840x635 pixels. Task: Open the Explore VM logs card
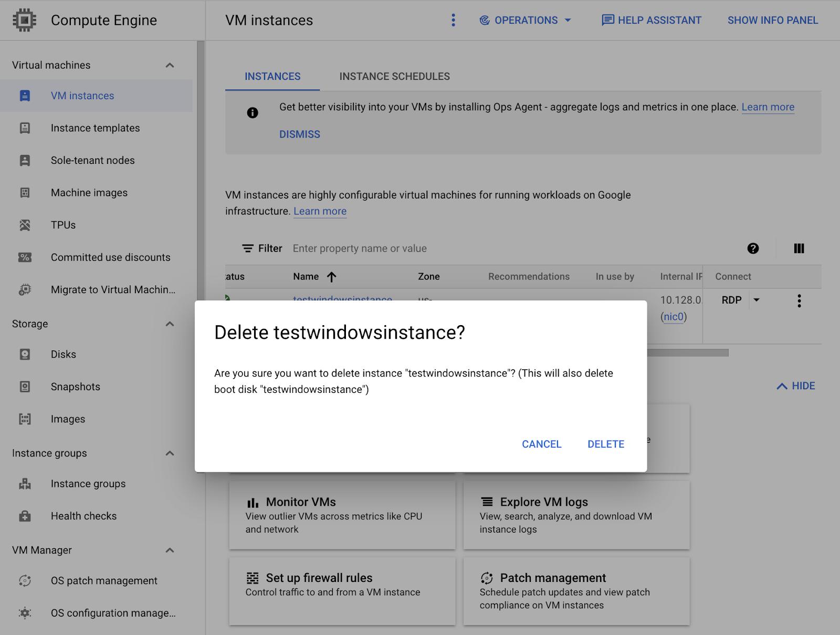(576, 515)
